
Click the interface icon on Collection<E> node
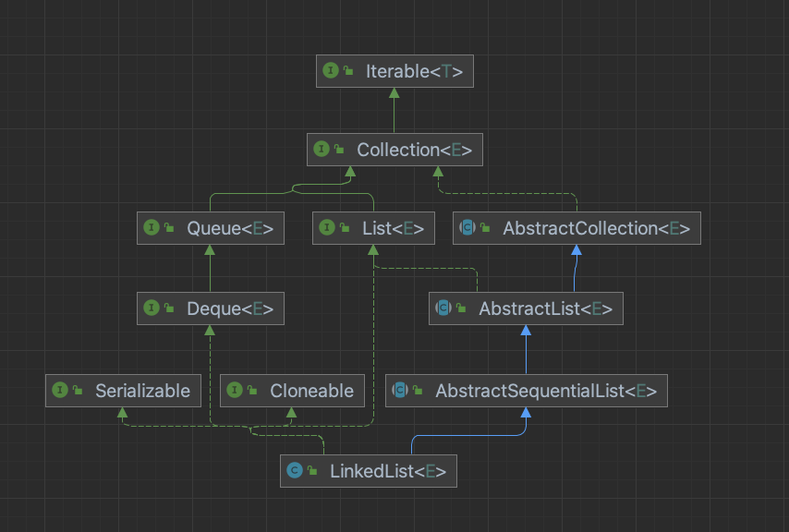(322, 149)
